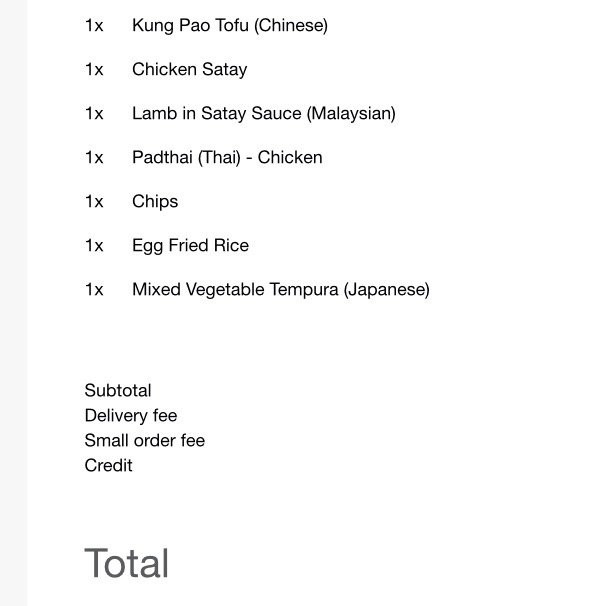Click Padthai (Thai) - Chicken entry

[227, 158]
